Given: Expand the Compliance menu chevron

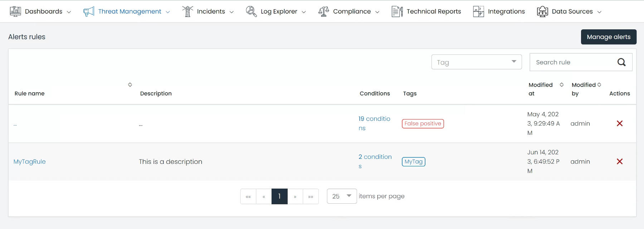Looking at the screenshot, I should (377, 12).
